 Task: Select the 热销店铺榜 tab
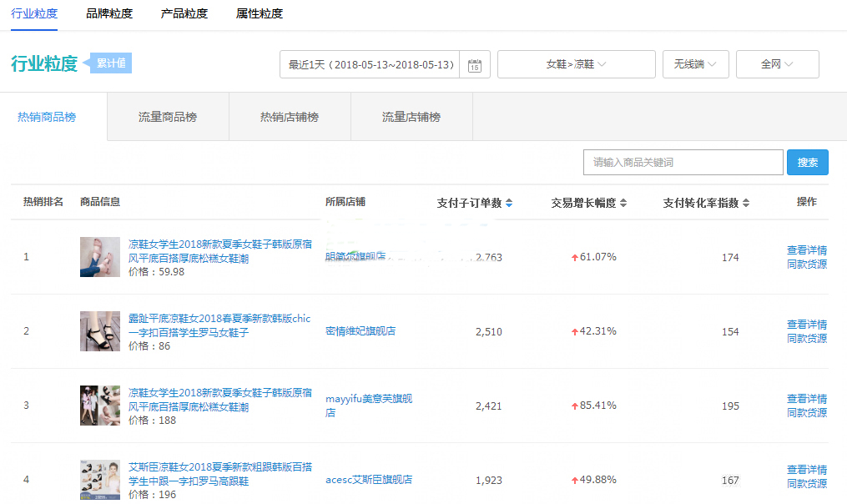pyautogui.click(x=290, y=117)
